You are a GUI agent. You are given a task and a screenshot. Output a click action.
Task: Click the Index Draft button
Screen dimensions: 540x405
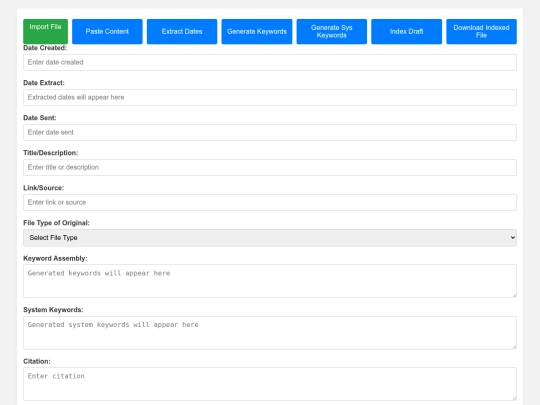[x=406, y=31]
